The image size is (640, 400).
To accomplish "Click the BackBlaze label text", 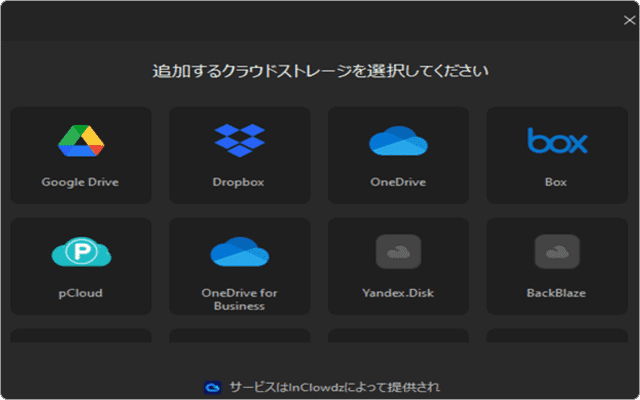I will click(x=556, y=293).
